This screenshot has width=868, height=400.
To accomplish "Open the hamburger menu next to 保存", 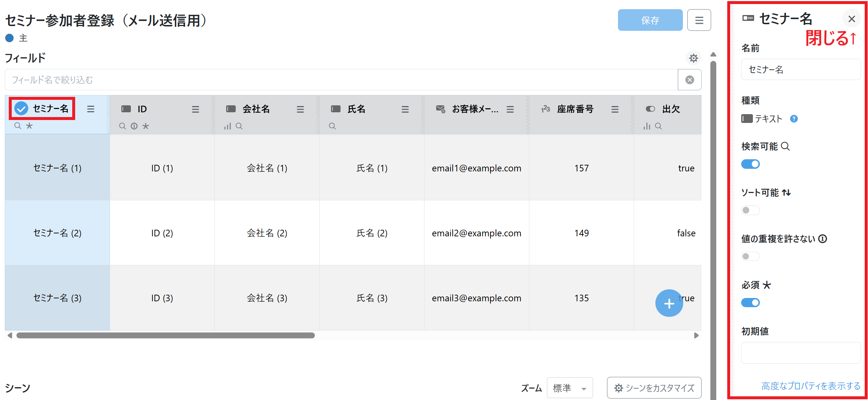I will point(699,20).
